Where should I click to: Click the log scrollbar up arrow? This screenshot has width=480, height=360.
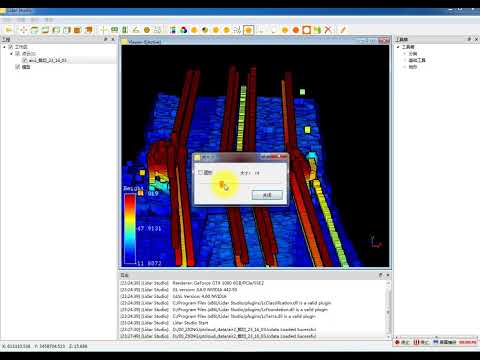click(388, 283)
